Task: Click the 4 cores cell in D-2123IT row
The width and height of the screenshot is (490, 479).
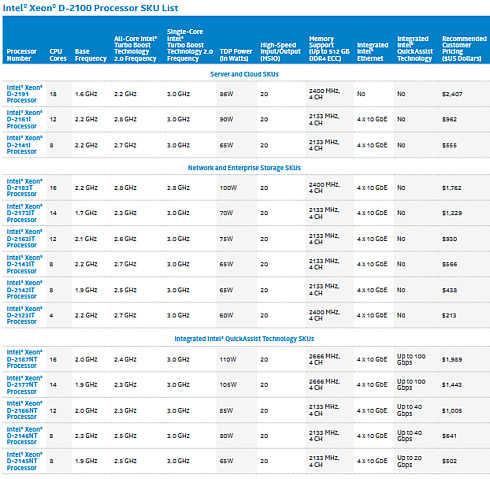Action: pos(51,315)
